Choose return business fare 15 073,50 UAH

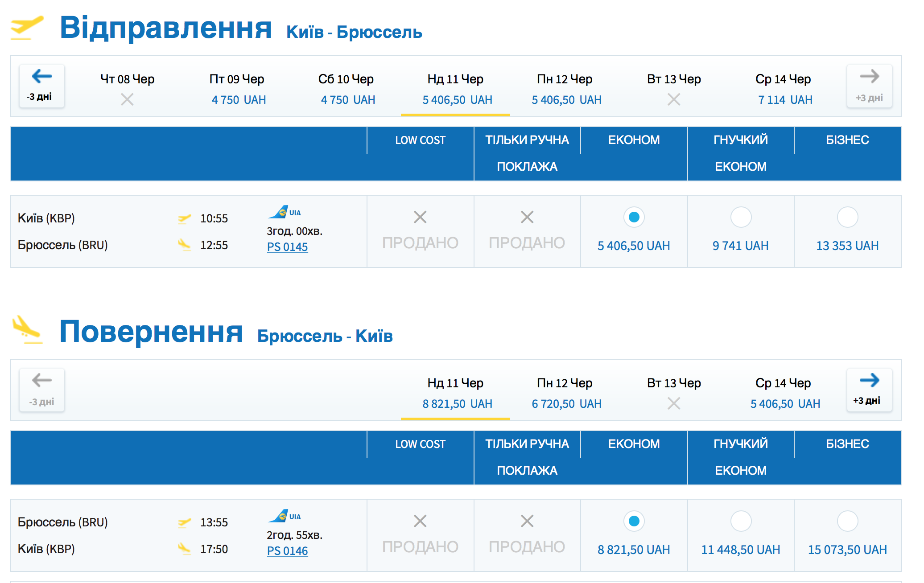click(x=847, y=521)
